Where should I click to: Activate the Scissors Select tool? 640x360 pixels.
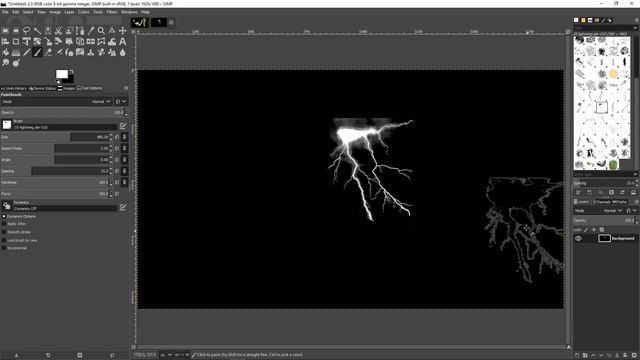[x=59, y=31]
